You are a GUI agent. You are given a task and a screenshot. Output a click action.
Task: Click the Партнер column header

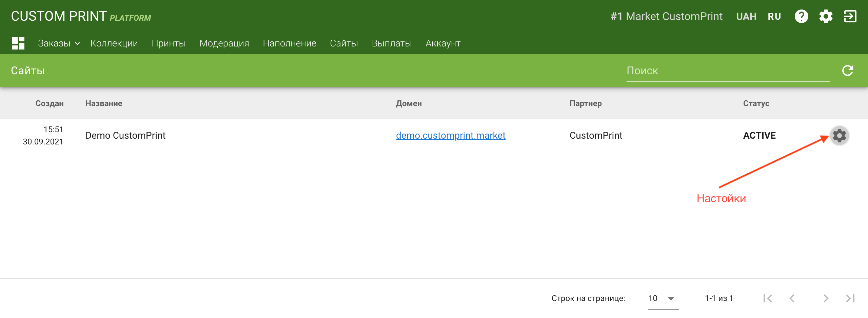(x=586, y=103)
